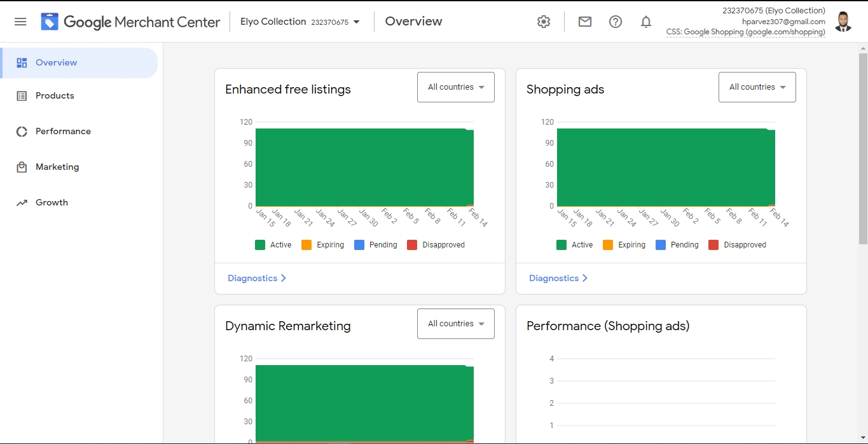Screen dimensions: 868x444
Task: Open the notifications bell
Action: coord(646,22)
